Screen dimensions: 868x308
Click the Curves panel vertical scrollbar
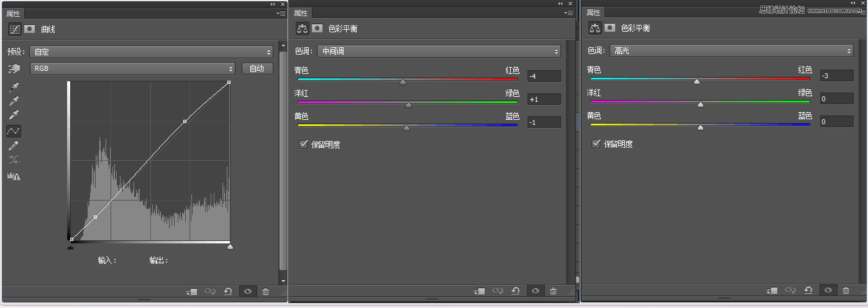(x=283, y=161)
